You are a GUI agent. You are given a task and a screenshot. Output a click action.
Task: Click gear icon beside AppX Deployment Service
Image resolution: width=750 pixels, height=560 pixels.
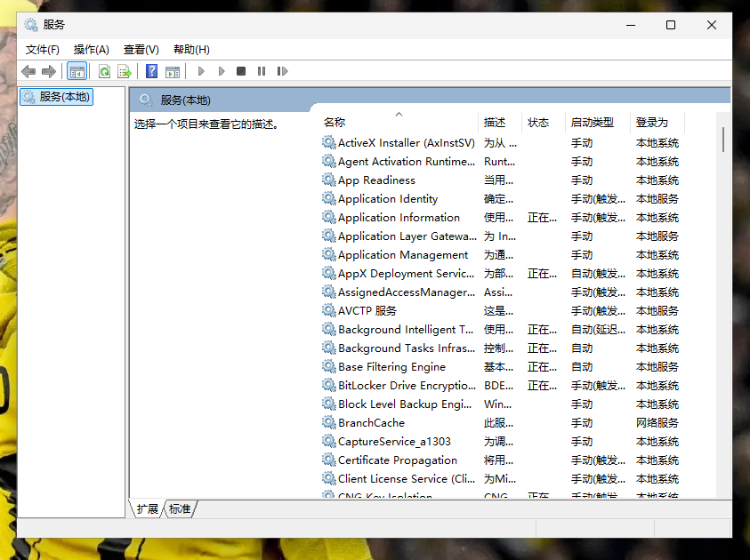click(328, 273)
